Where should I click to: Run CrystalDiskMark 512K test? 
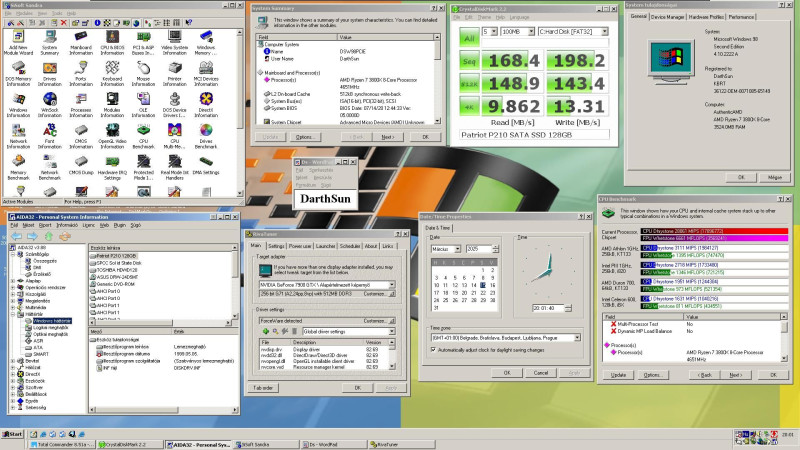pyautogui.click(x=469, y=84)
